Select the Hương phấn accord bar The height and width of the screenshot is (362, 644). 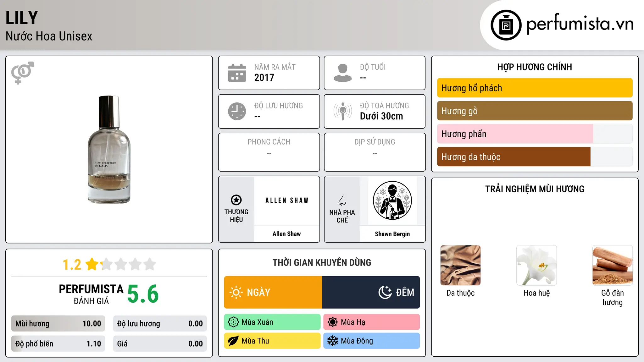[535, 134]
